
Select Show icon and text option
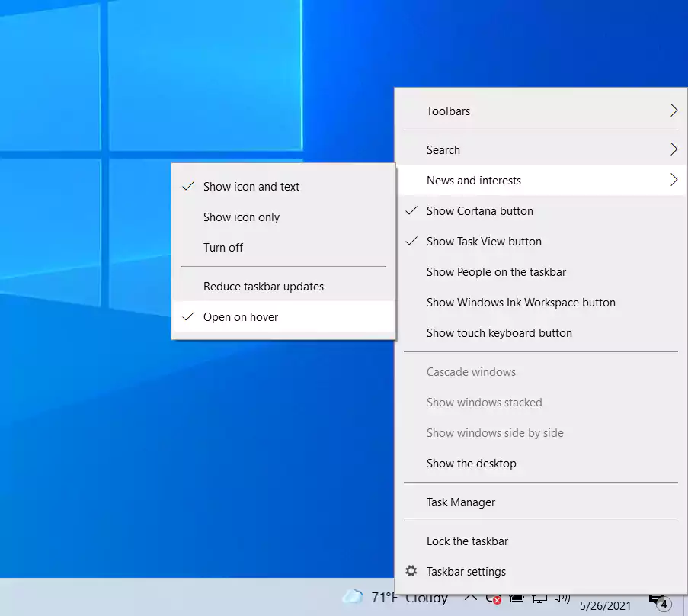(283, 187)
